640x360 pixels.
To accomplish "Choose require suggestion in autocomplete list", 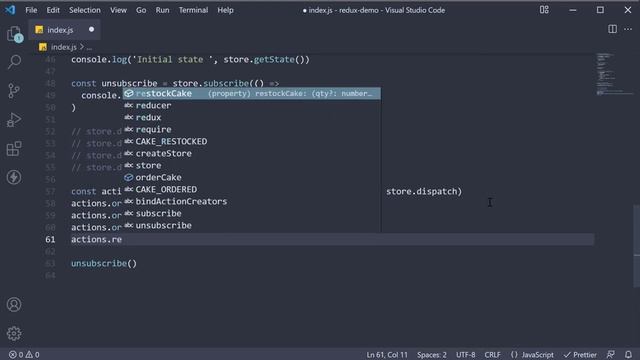I will coord(252,129).
